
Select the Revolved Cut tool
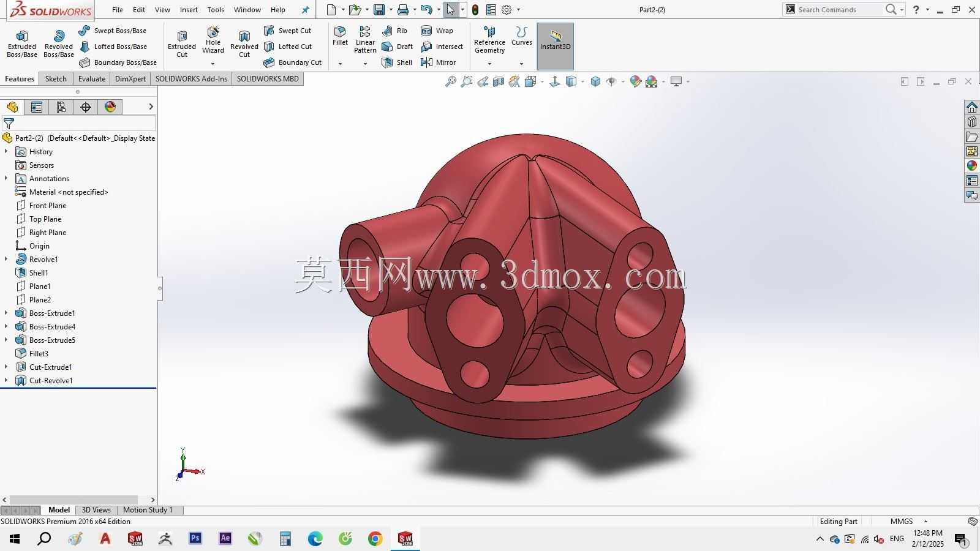point(244,44)
